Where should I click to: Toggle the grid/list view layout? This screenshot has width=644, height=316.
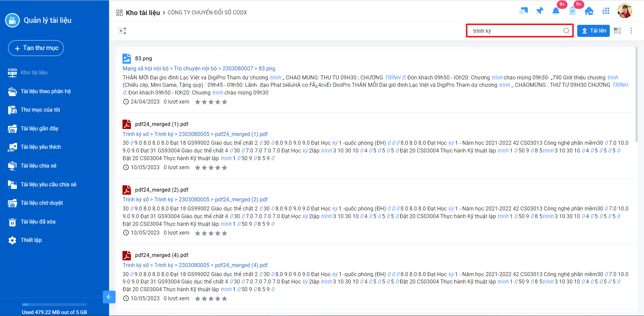(x=617, y=31)
